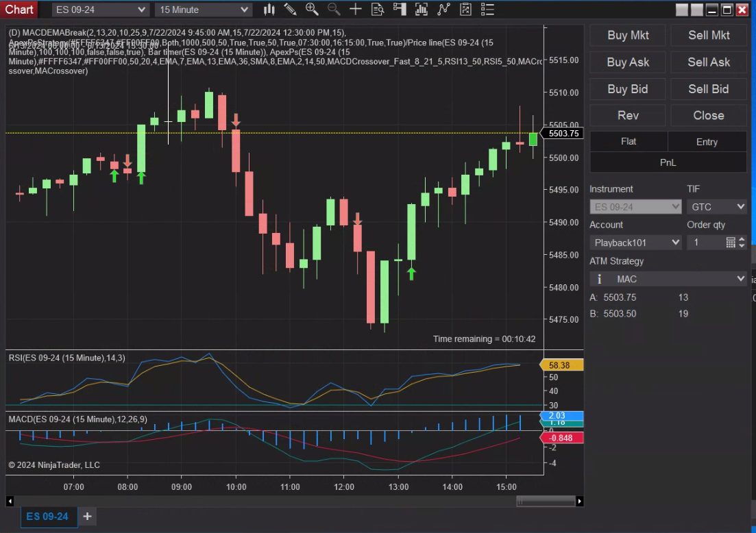Screen dimensions: 756x533
Task: Open the Drawing Tools menu
Action: [x=290, y=9]
